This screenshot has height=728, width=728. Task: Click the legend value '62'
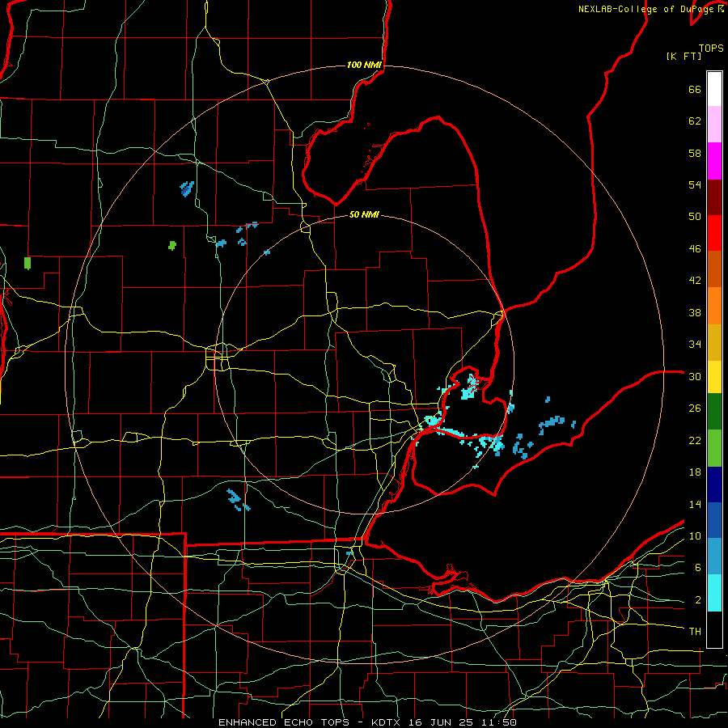click(x=695, y=121)
